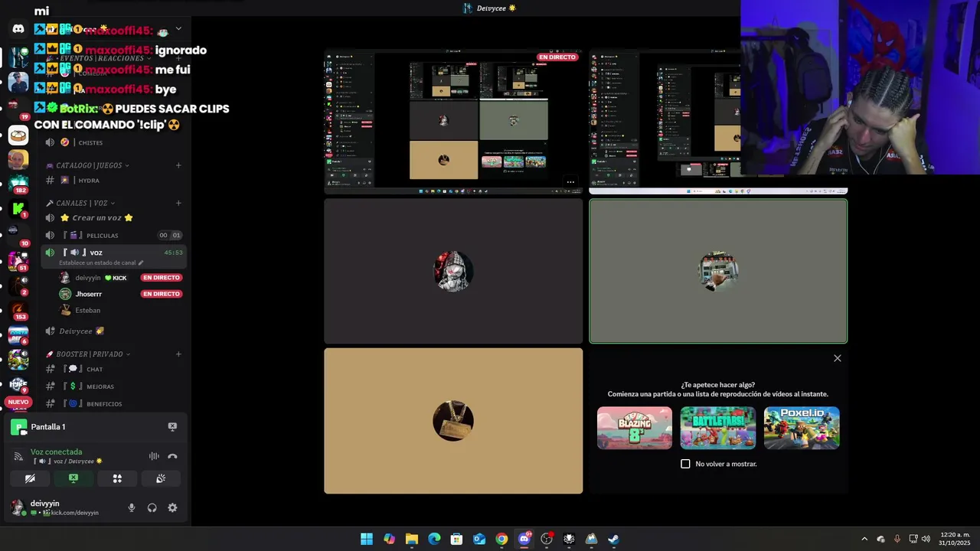
Task: Open Google Chrome from taskbar
Action: pyautogui.click(x=501, y=539)
